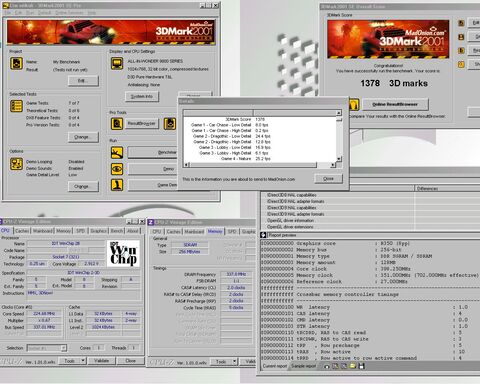Expand the Tools dropdown arrow in left CPU-Z

[x=83, y=361]
